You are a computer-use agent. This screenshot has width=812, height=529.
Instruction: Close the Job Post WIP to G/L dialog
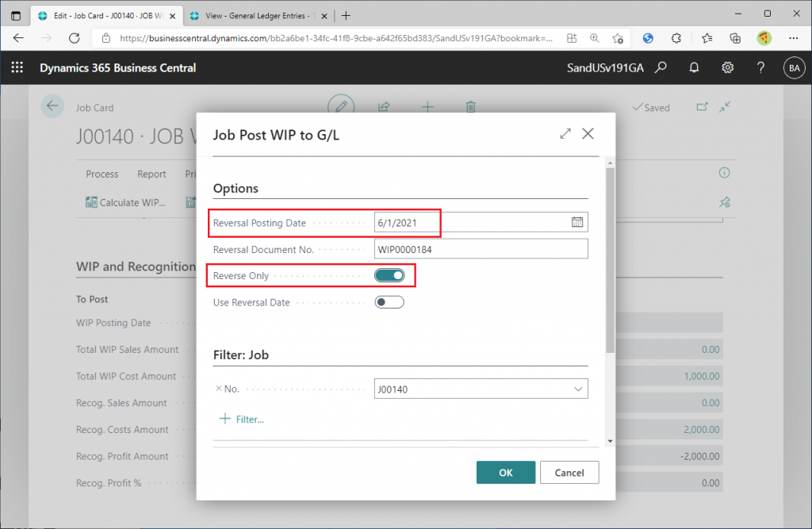tap(588, 134)
